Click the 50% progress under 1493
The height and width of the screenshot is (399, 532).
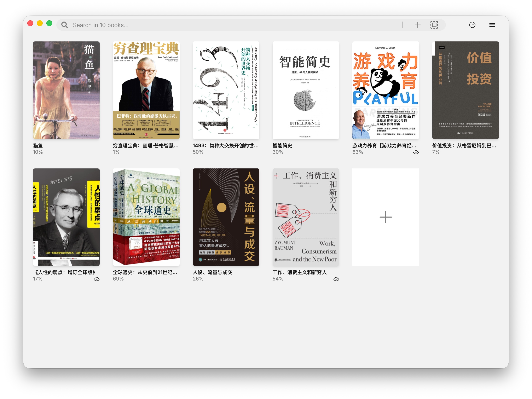click(x=198, y=152)
